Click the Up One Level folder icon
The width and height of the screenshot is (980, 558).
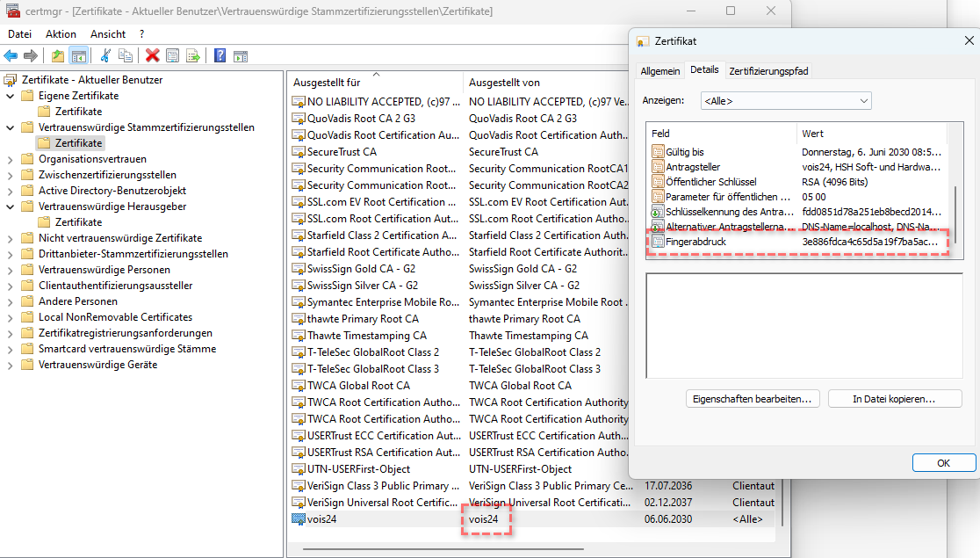tap(58, 55)
